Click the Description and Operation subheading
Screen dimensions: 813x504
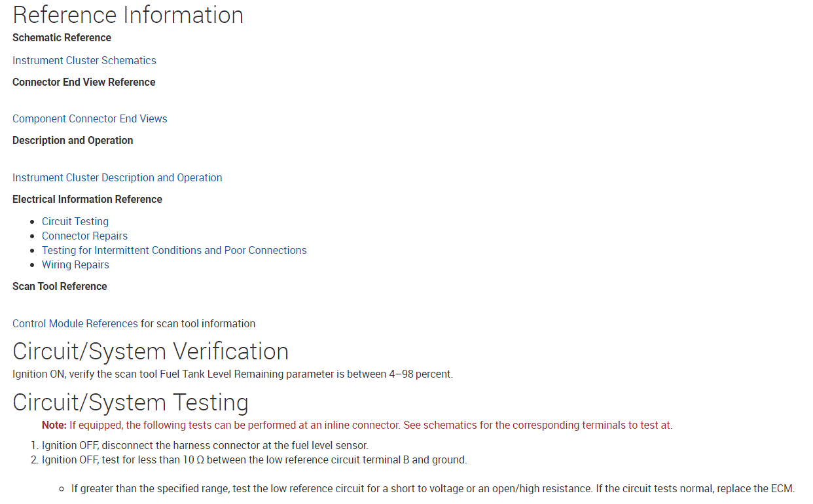[73, 140]
